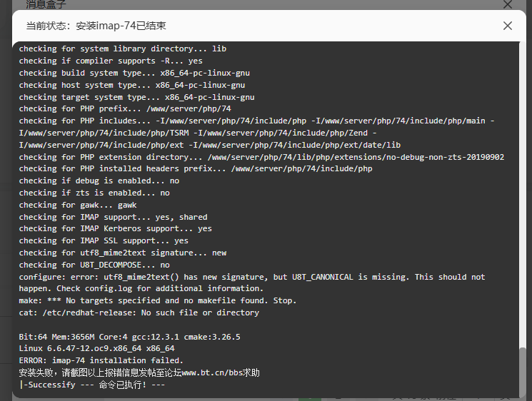Click the 消息盒子 title behind the dialog
This screenshot has width=532, height=401.
[x=46, y=4]
